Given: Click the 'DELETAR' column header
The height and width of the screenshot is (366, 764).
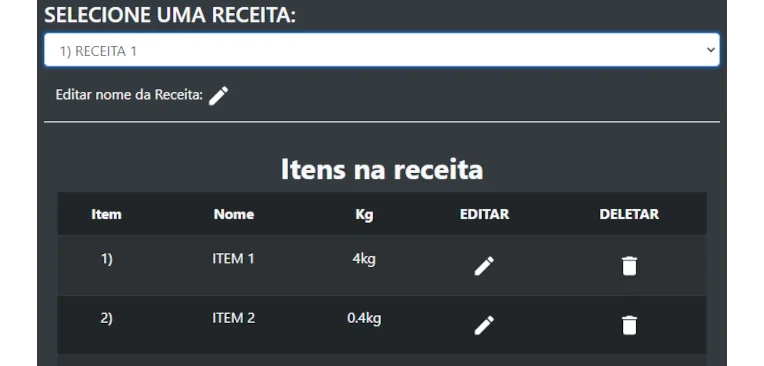Looking at the screenshot, I should [x=629, y=214].
